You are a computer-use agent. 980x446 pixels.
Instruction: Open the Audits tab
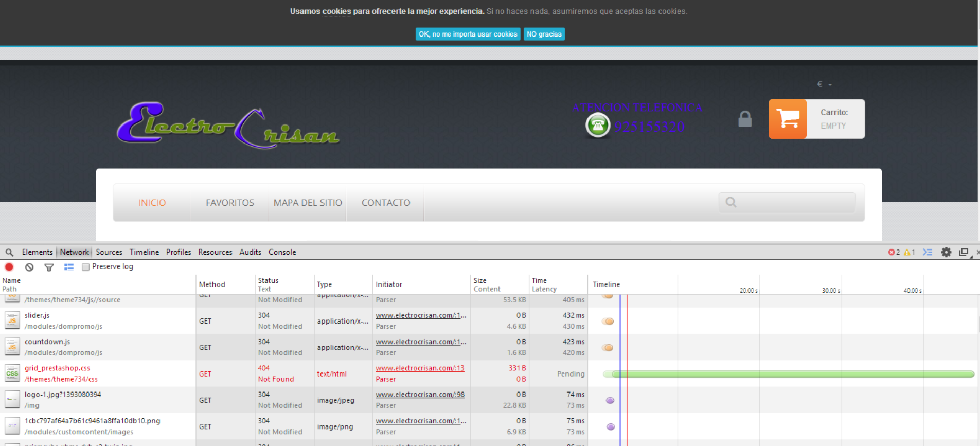(x=250, y=252)
